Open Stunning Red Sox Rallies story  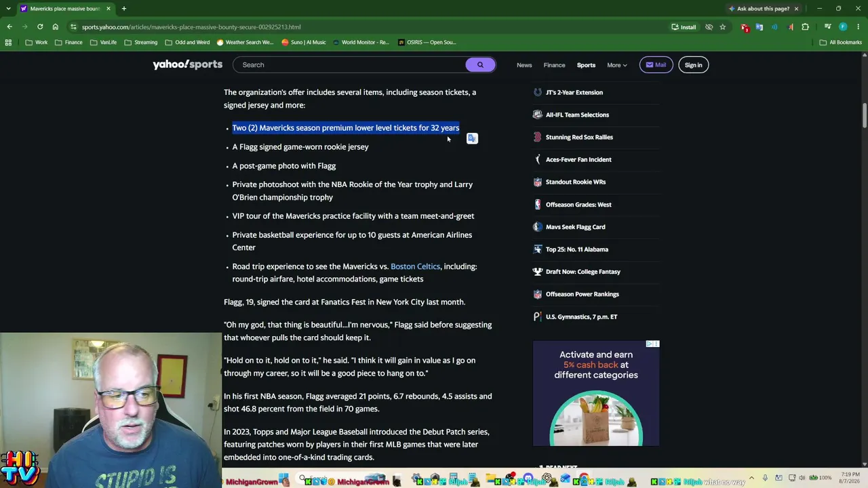click(579, 137)
